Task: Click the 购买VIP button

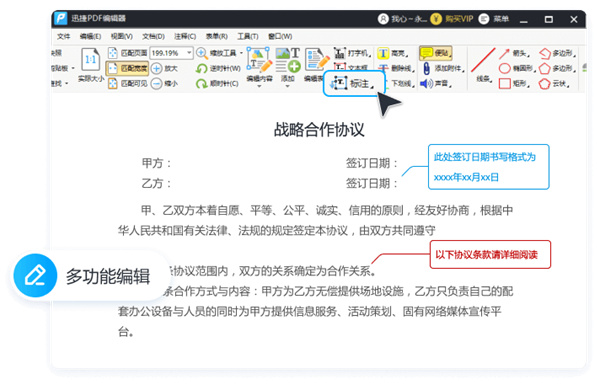Action: pos(452,19)
